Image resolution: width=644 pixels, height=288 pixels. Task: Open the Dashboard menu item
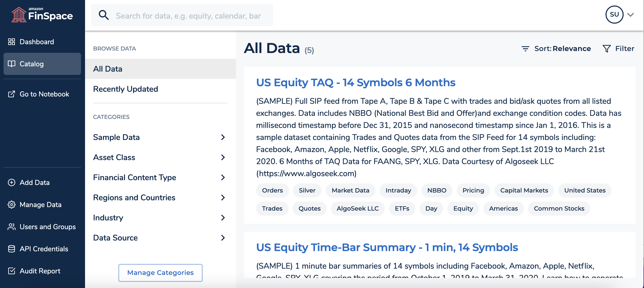pyautogui.click(x=42, y=42)
